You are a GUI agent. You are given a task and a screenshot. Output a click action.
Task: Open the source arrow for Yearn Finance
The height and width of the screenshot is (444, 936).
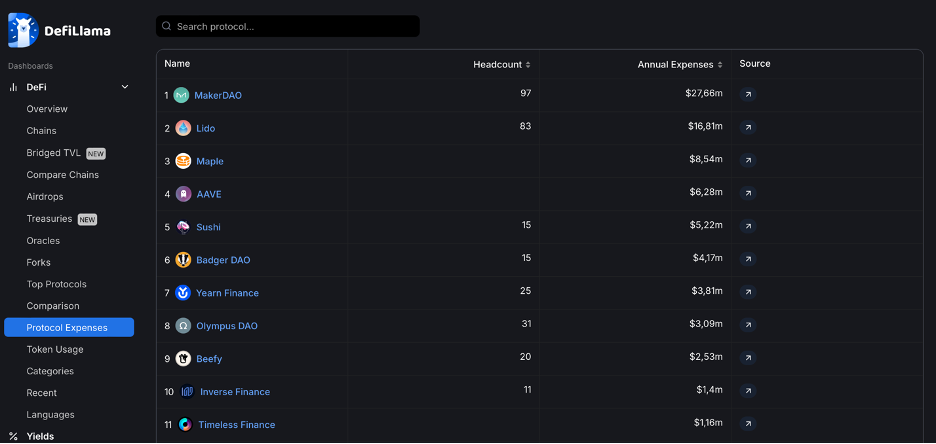[748, 292]
